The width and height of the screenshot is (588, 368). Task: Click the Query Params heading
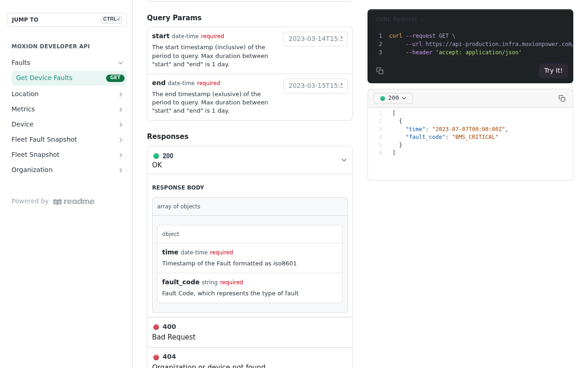point(174,18)
